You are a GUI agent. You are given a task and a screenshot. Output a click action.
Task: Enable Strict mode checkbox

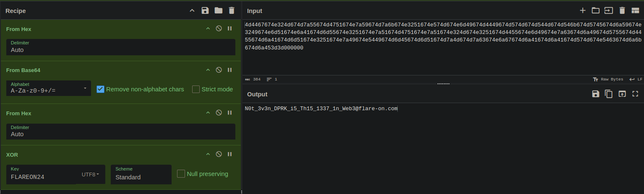[196, 89]
